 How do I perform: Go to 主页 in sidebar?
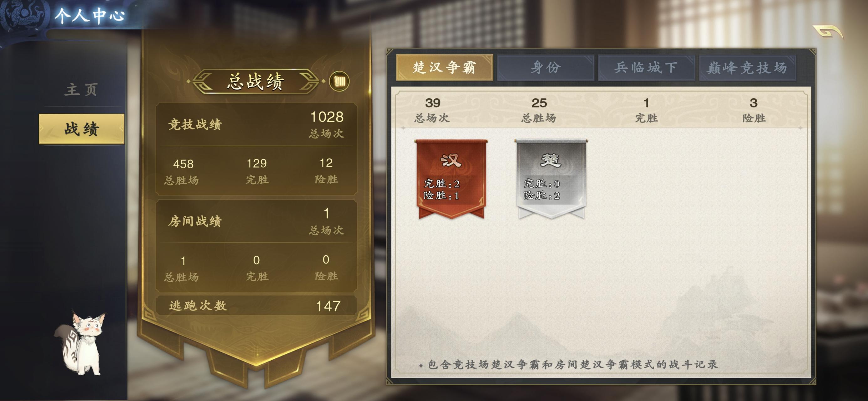[81, 90]
